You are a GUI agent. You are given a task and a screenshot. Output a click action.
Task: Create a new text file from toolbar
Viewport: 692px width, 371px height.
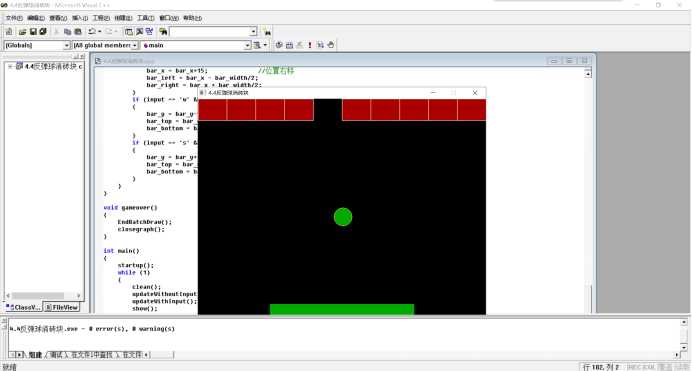pyautogui.click(x=9, y=32)
